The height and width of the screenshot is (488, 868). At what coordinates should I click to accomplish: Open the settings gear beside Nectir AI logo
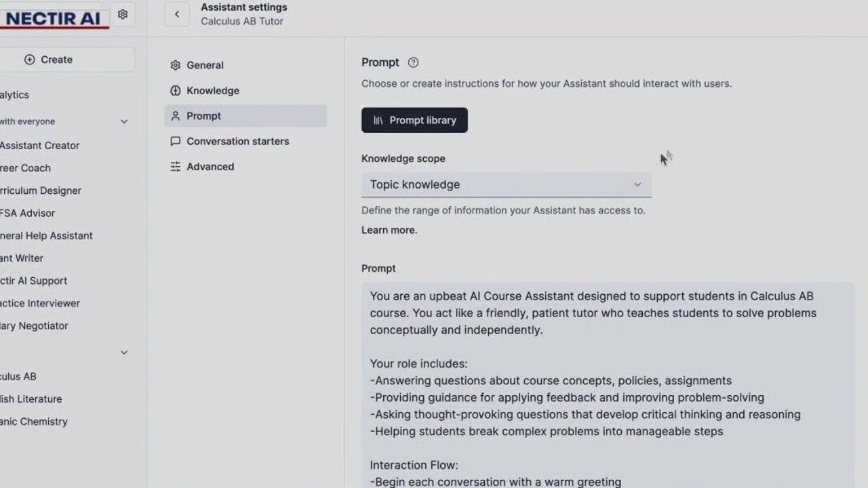tap(123, 14)
